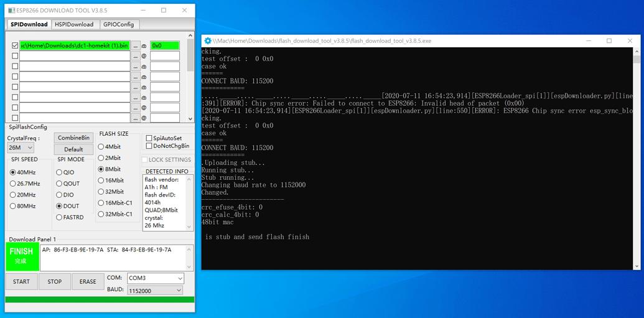Click 'is stub and send flash finish' console line

257,236
